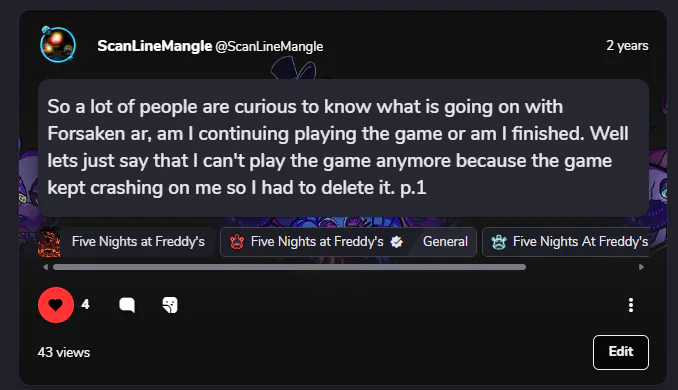Click the teal Freddy community icon

coord(499,242)
